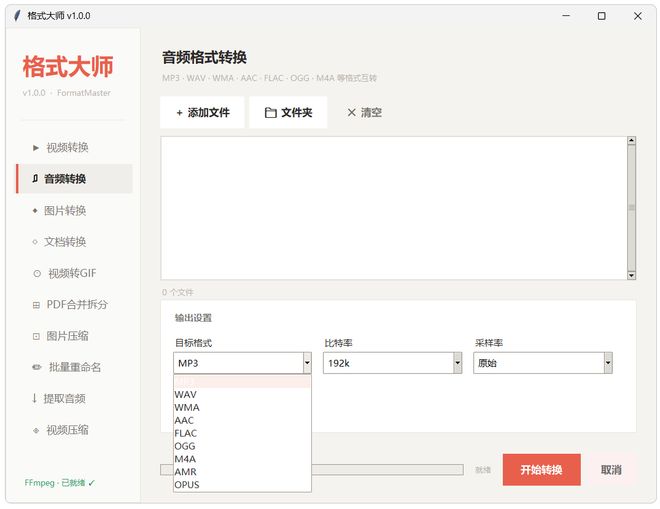This screenshot has height=509, width=660.
Task: Click the conversion progress bar
Action: (311, 469)
